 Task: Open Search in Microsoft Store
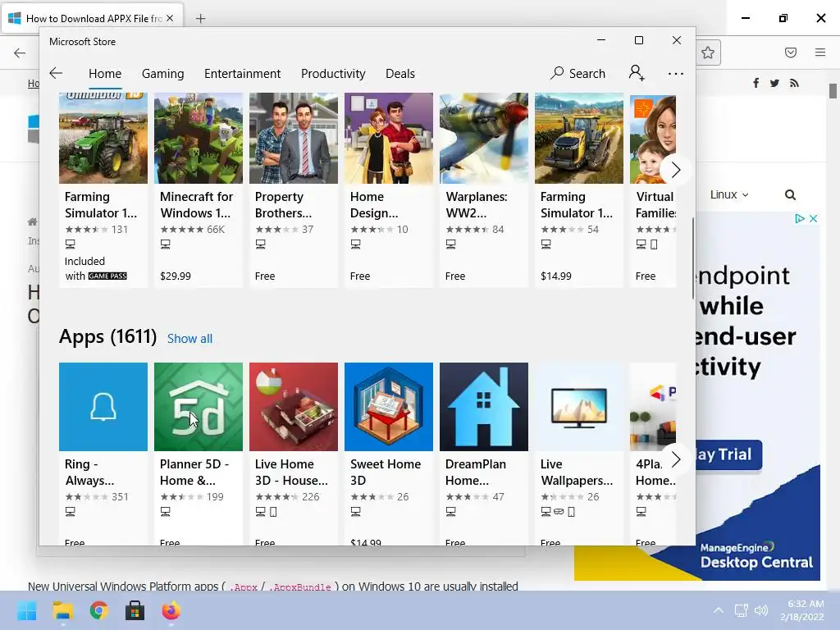[577, 73]
